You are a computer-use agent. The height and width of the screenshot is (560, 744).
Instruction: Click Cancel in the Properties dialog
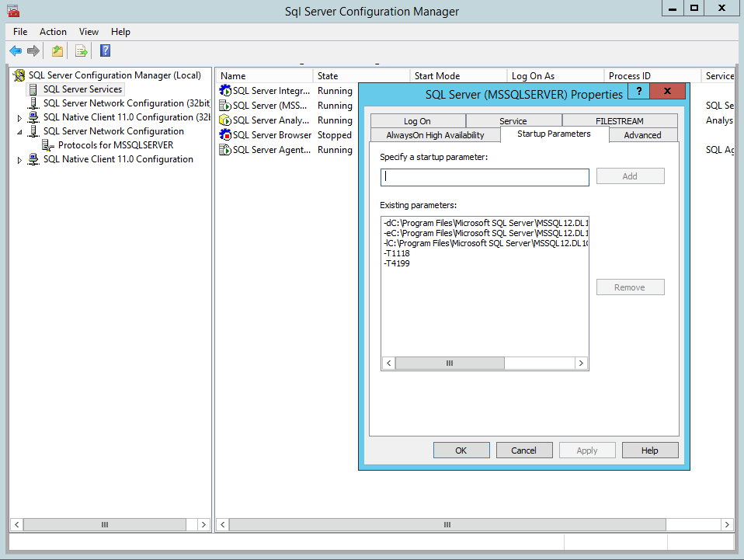tap(524, 450)
